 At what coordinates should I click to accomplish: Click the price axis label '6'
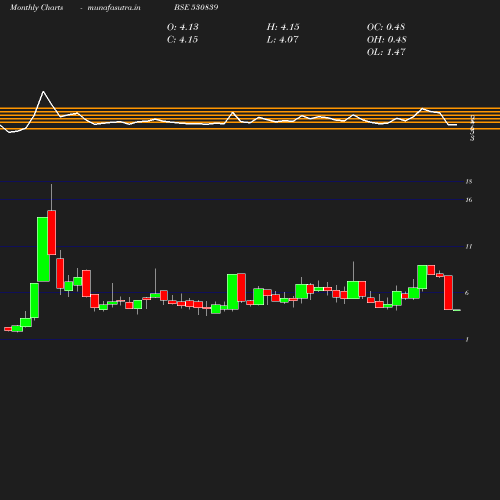pyautogui.click(x=467, y=293)
